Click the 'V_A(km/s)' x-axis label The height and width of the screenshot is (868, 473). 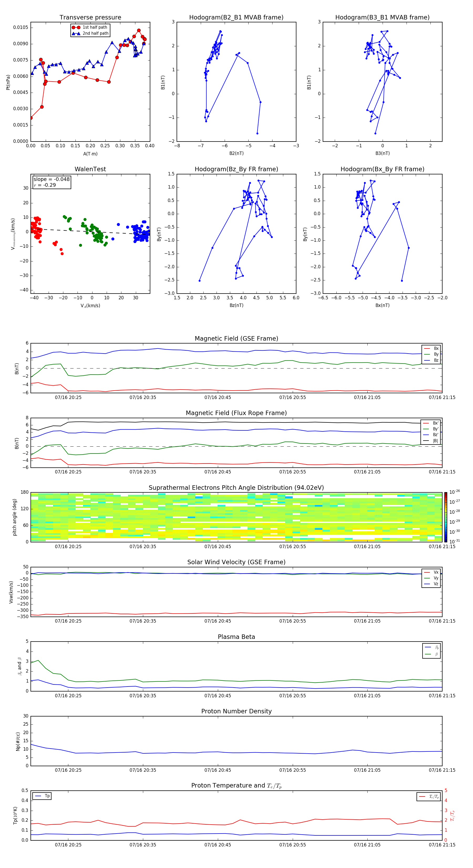[x=90, y=306]
